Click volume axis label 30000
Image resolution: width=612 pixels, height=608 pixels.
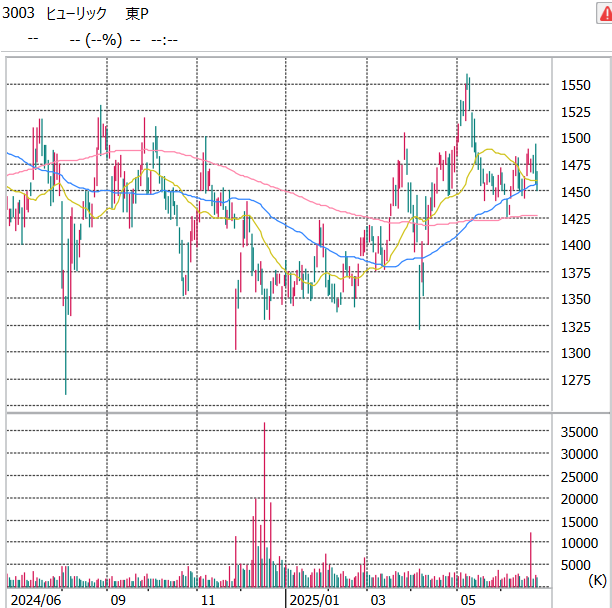579,454
